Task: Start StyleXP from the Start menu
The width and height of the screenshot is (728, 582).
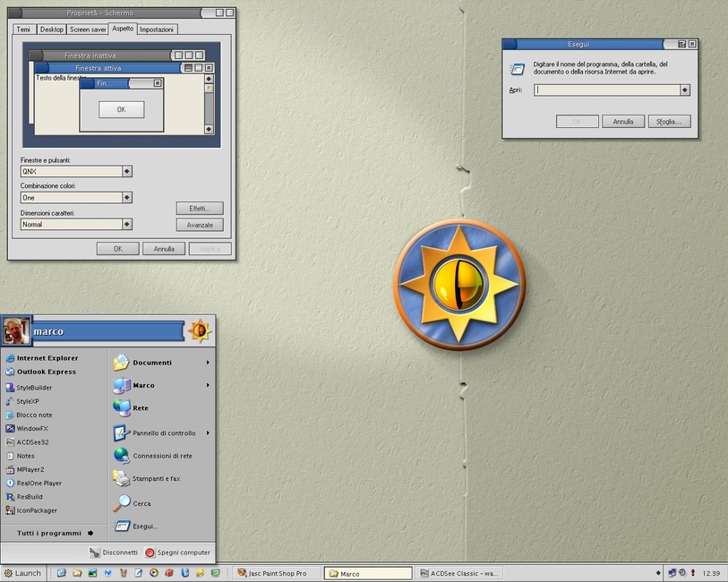Action: pos(22,401)
